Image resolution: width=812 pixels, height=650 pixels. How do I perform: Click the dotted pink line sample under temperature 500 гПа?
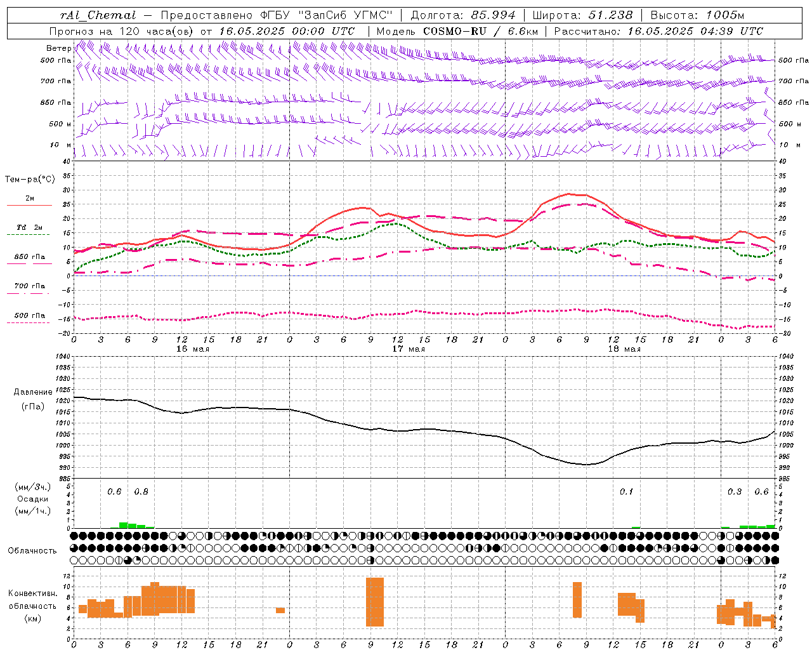[x=29, y=322]
